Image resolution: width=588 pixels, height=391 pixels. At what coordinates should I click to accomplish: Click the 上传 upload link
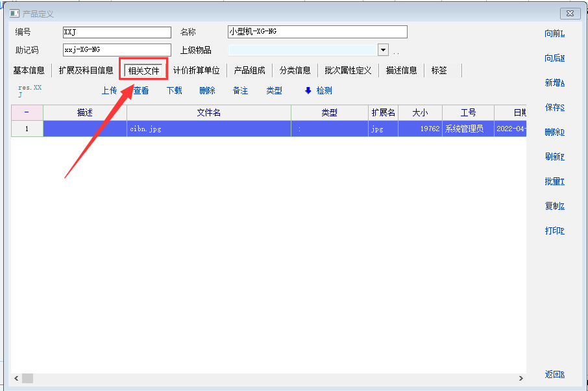[x=109, y=91]
